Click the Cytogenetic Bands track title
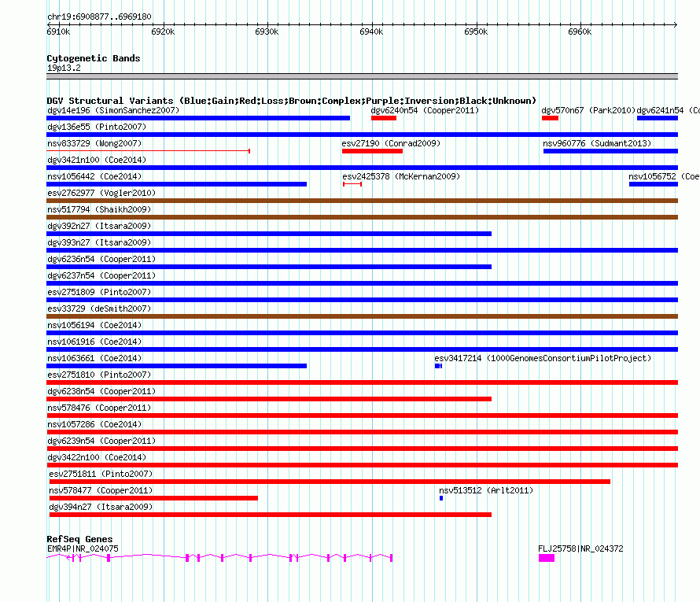 tap(94, 58)
